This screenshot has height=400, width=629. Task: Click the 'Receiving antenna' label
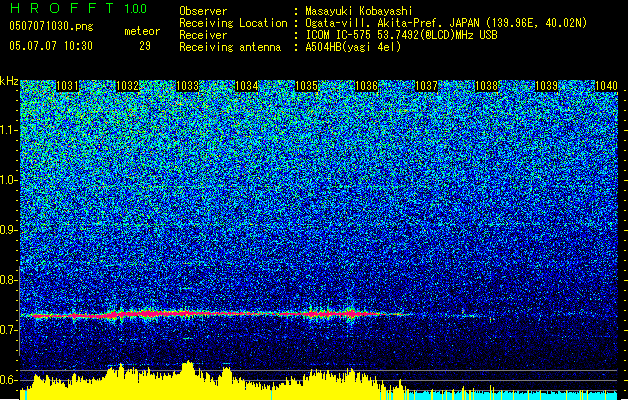pyautogui.click(x=230, y=47)
